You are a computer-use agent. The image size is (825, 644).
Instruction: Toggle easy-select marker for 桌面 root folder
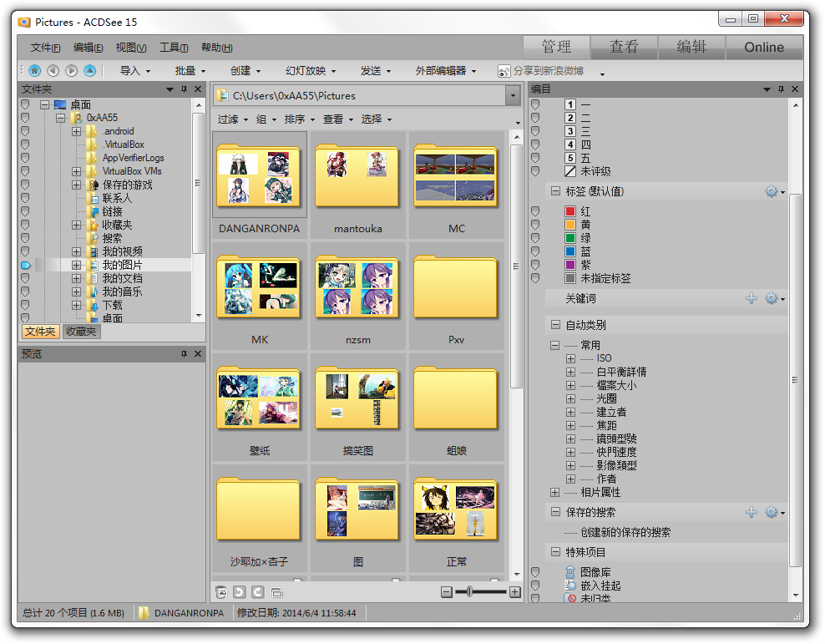[x=25, y=104]
